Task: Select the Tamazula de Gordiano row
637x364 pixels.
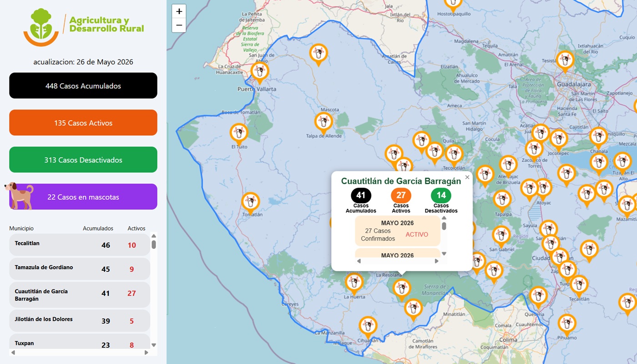Action: click(80, 269)
